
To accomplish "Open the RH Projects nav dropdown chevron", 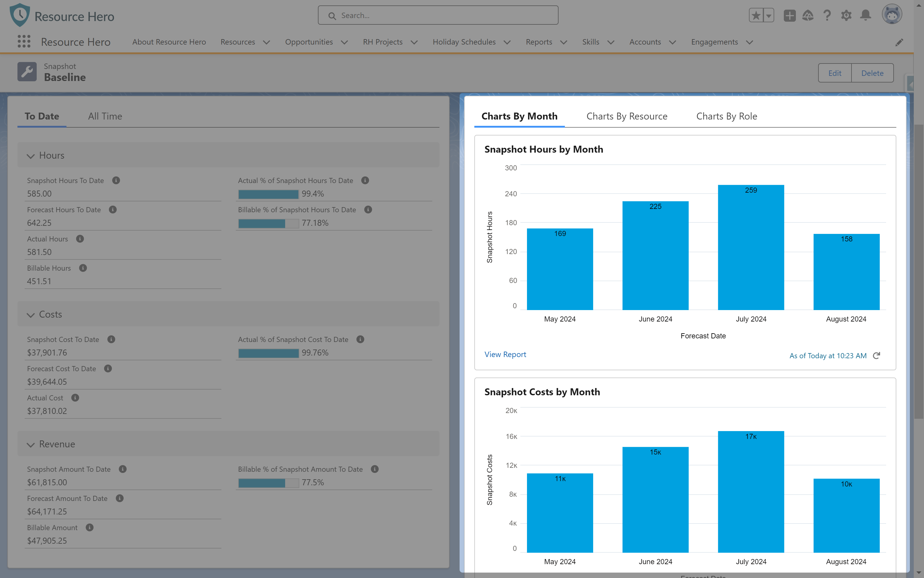I will tap(414, 42).
